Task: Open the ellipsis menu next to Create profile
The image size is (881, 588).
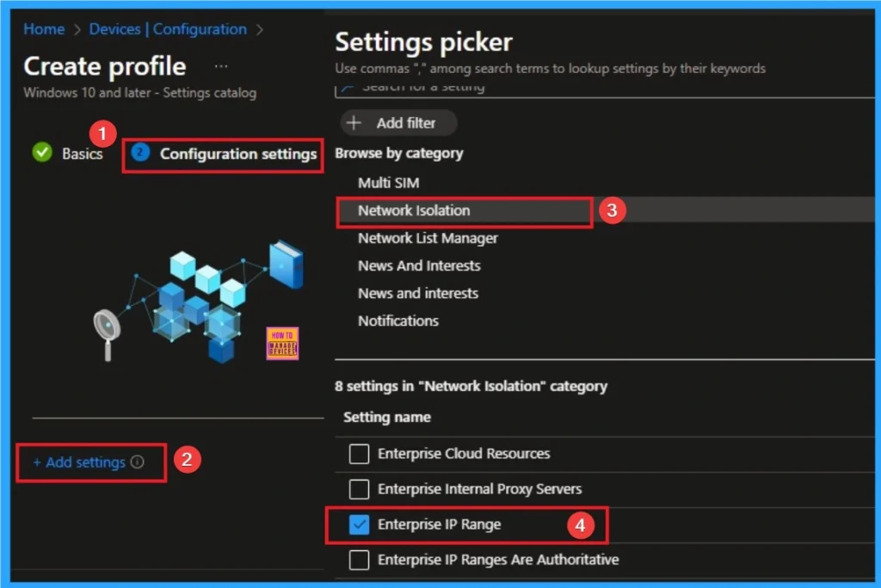Action: point(221,65)
